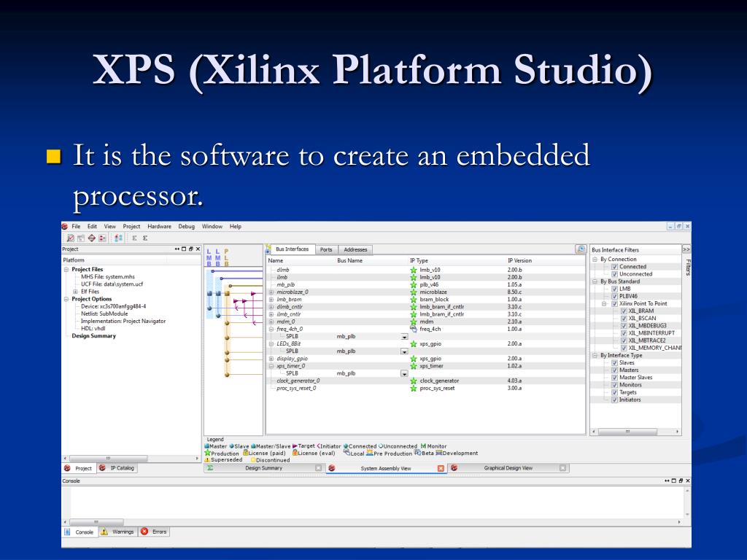Click the first toolbar icon under the File menu

point(71,238)
